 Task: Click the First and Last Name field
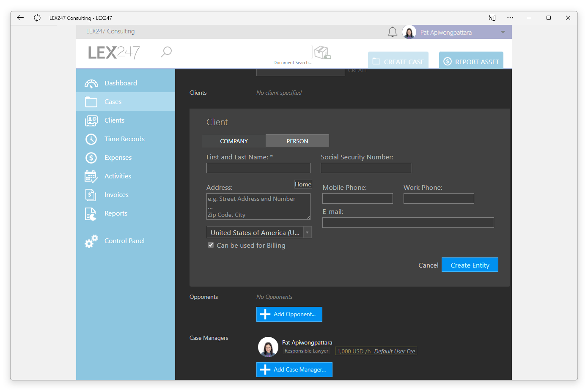[258, 168]
